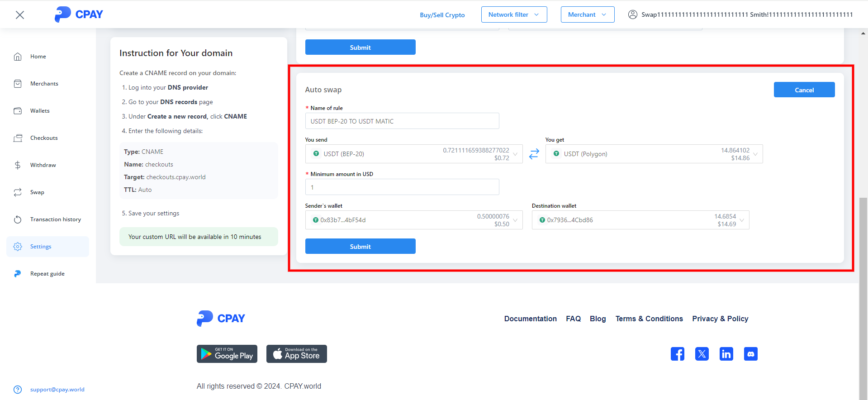Click the CPAY logo in header

79,14
